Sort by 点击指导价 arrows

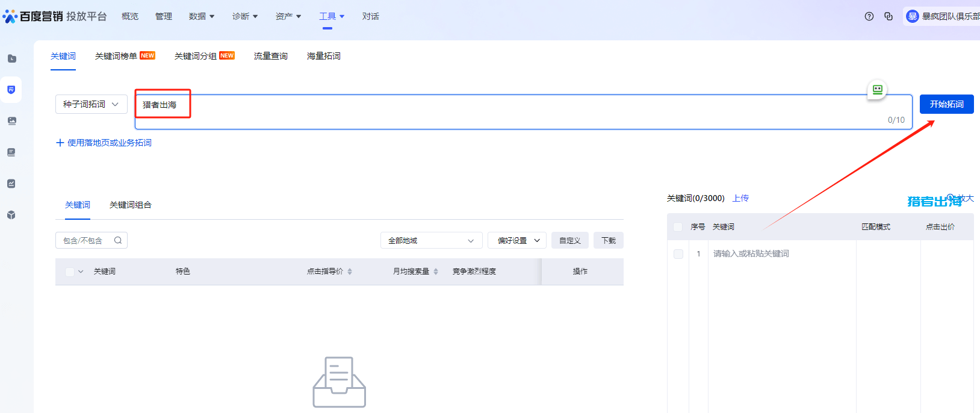[x=350, y=272]
